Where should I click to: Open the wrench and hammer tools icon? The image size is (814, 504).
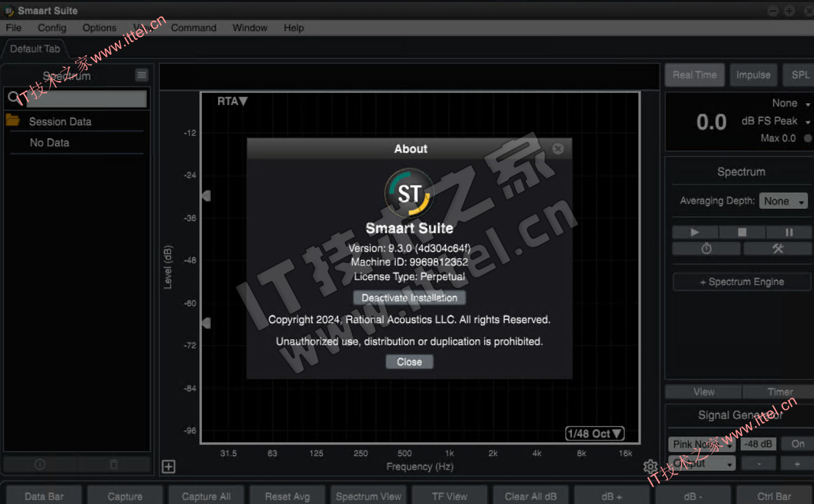tap(777, 249)
